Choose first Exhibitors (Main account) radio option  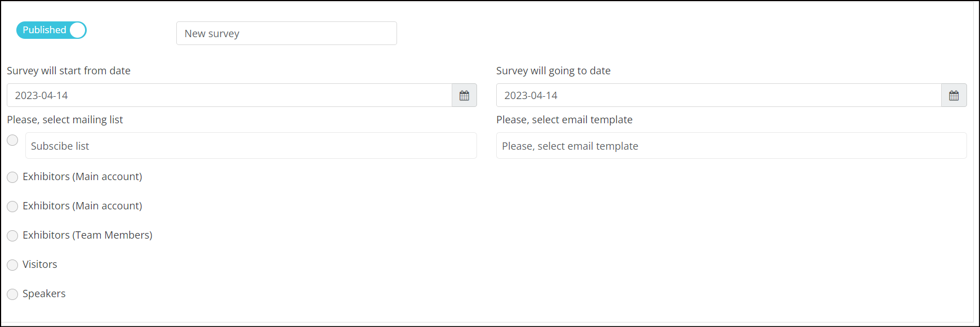(12, 177)
